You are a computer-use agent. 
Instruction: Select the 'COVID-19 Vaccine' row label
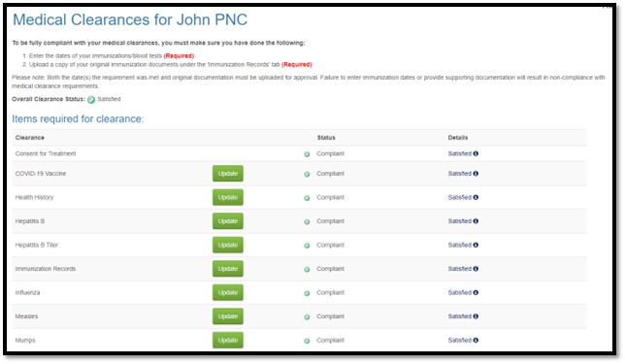click(41, 174)
